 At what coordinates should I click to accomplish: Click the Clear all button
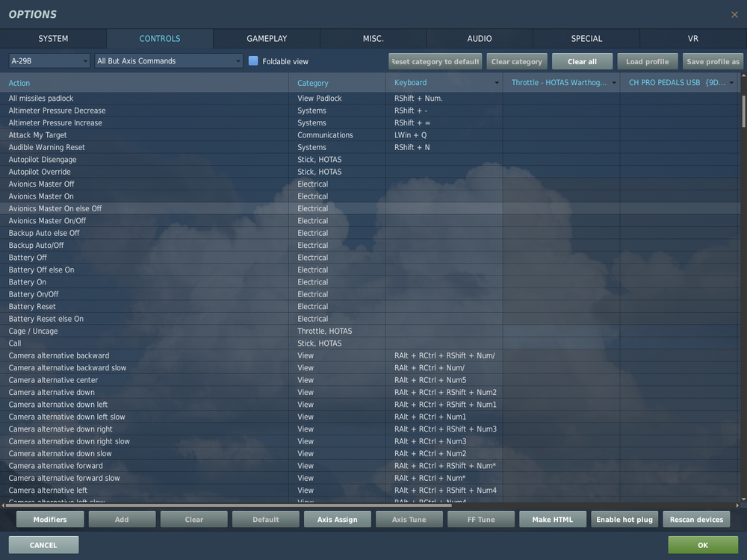tap(582, 61)
